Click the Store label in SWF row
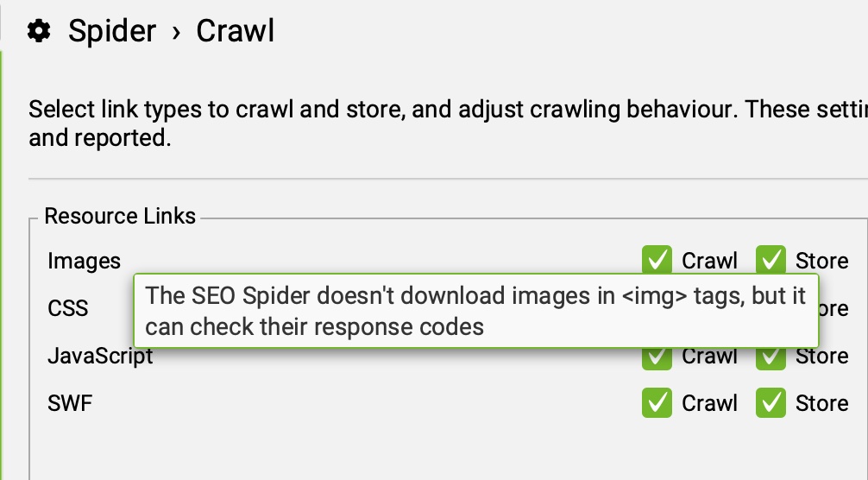The image size is (868, 480). tap(821, 403)
